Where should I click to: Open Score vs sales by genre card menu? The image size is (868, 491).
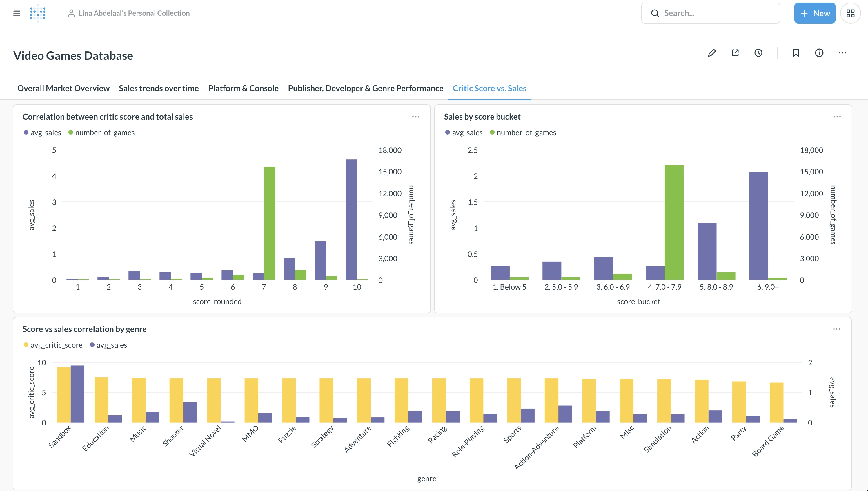coord(836,329)
